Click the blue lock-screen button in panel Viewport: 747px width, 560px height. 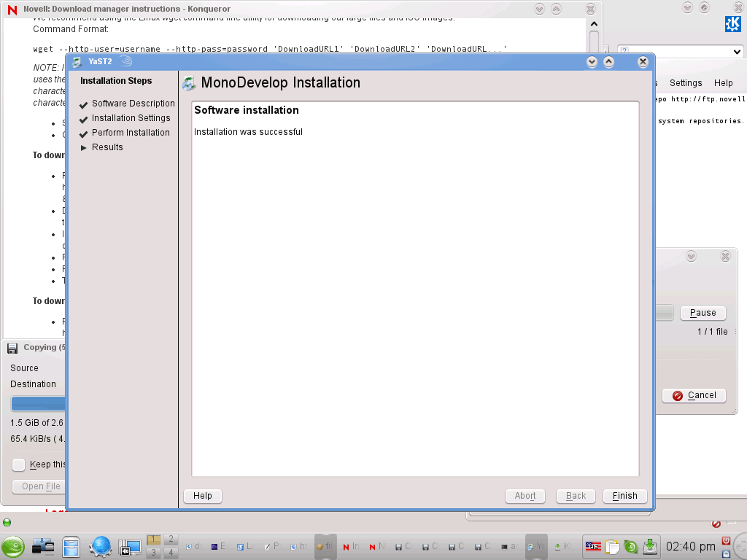[x=726, y=554]
